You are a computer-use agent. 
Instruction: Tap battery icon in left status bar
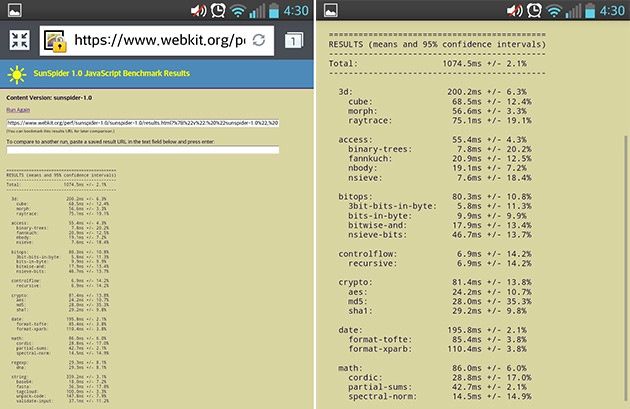274,10
